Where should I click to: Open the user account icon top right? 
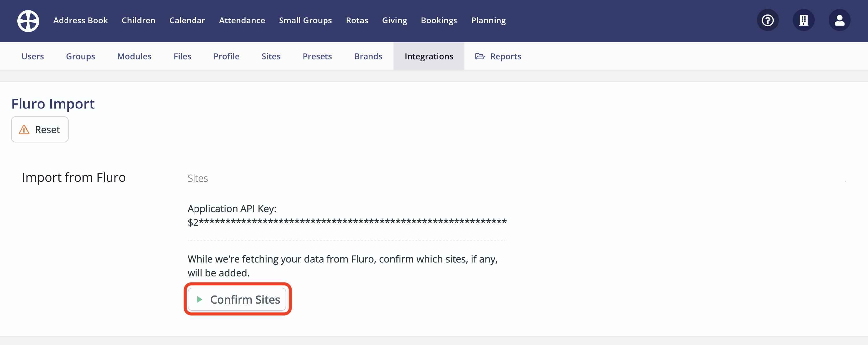(840, 20)
